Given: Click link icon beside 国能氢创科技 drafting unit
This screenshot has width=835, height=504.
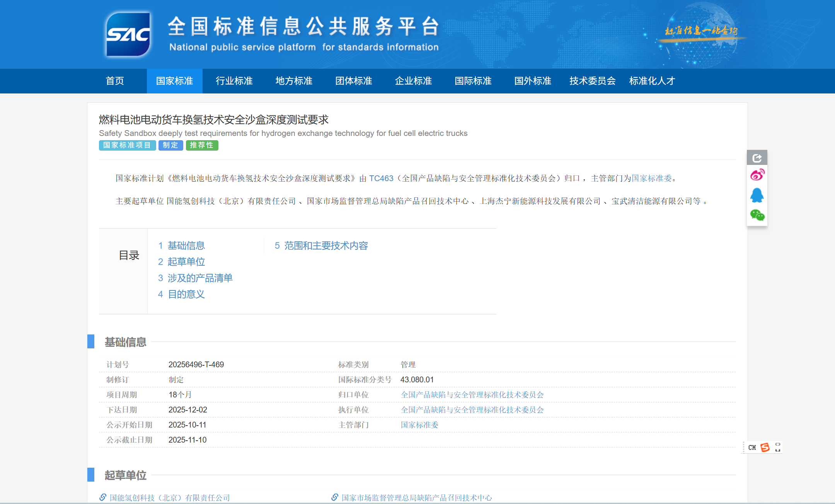Looking at the screenshot, I should coord(103,497).
